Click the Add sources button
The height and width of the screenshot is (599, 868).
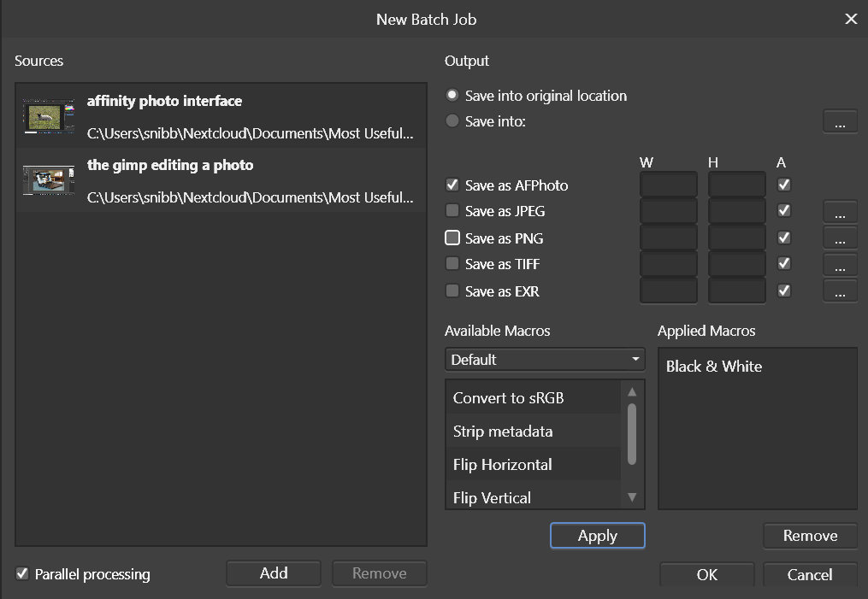274,573
